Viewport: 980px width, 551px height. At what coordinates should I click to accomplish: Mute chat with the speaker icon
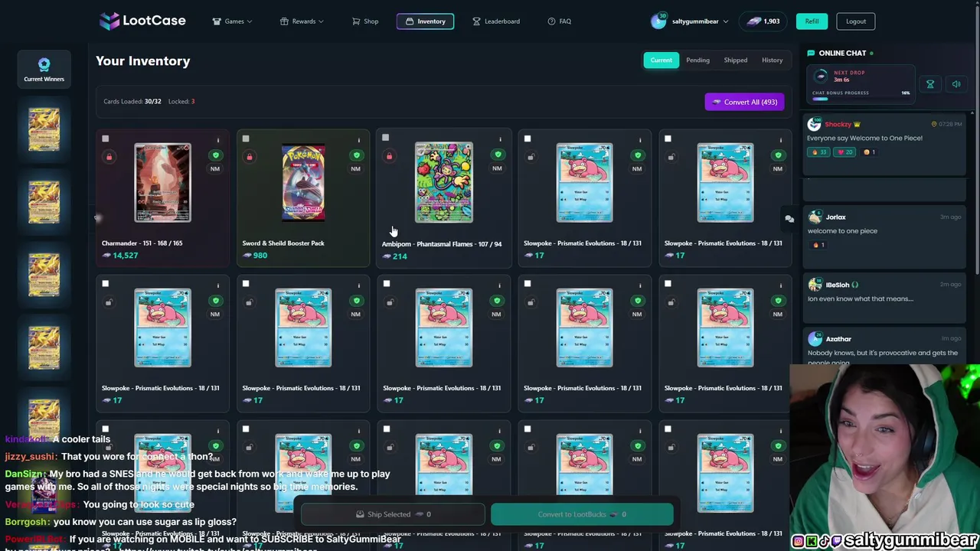point(956,84)
